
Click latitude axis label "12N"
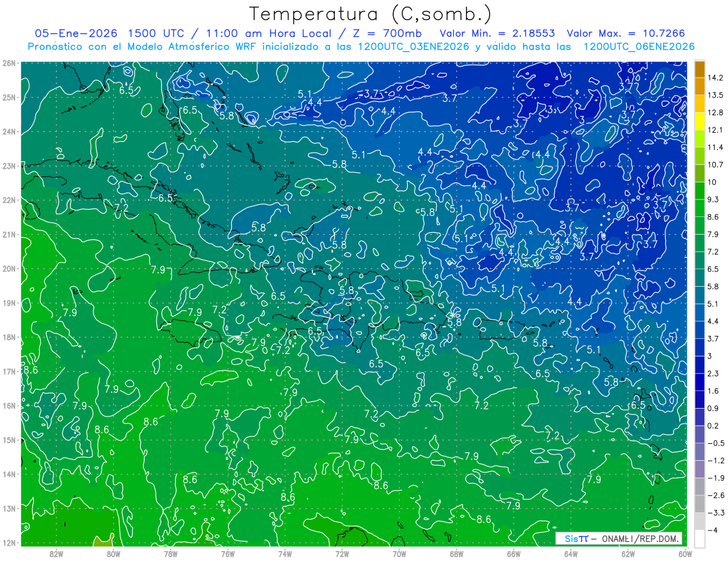(x=9, y=543)
